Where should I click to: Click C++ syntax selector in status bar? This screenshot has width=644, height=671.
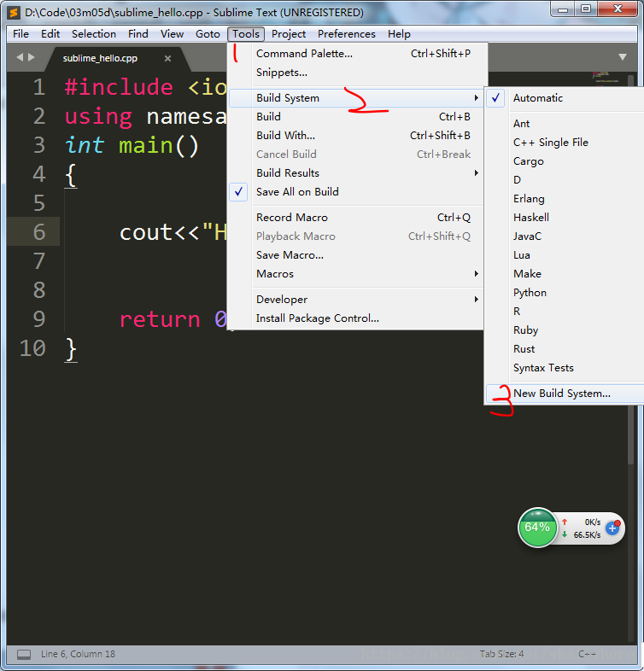coord(587,654)
